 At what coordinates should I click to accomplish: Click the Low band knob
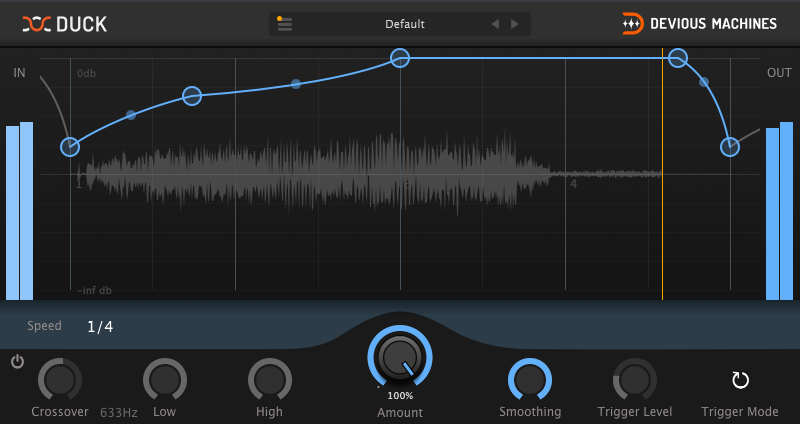tap(165, 380)
